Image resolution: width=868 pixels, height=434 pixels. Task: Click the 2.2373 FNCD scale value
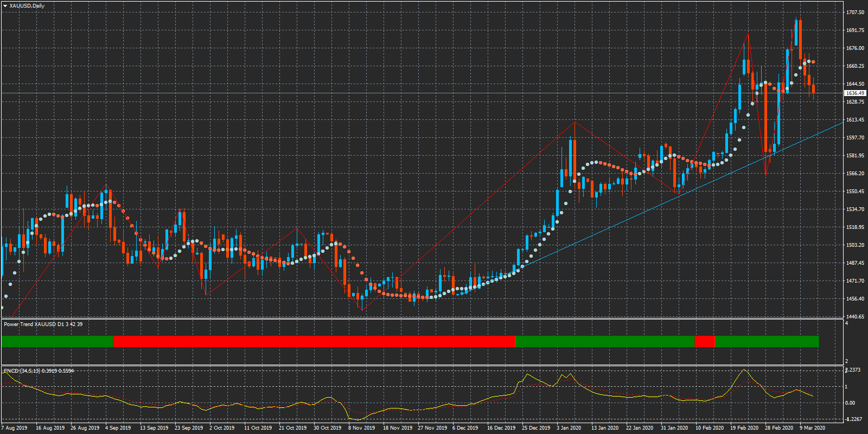(853, 370)
